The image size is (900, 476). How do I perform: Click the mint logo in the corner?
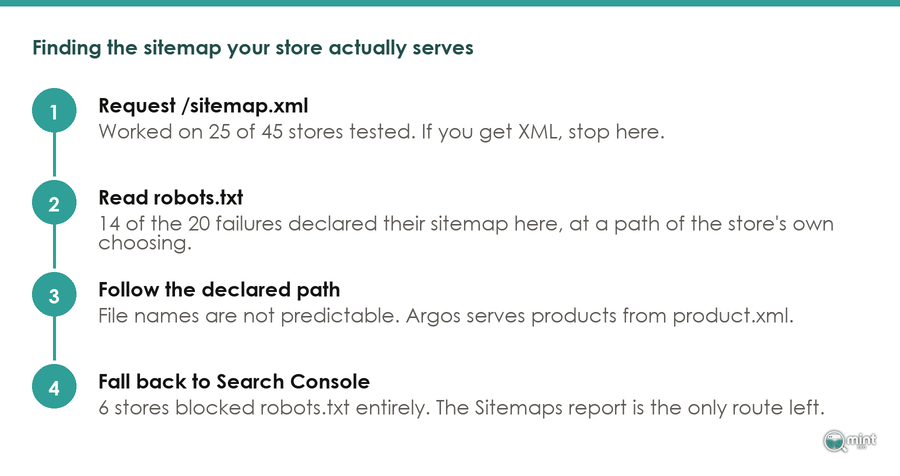(850, 441)
